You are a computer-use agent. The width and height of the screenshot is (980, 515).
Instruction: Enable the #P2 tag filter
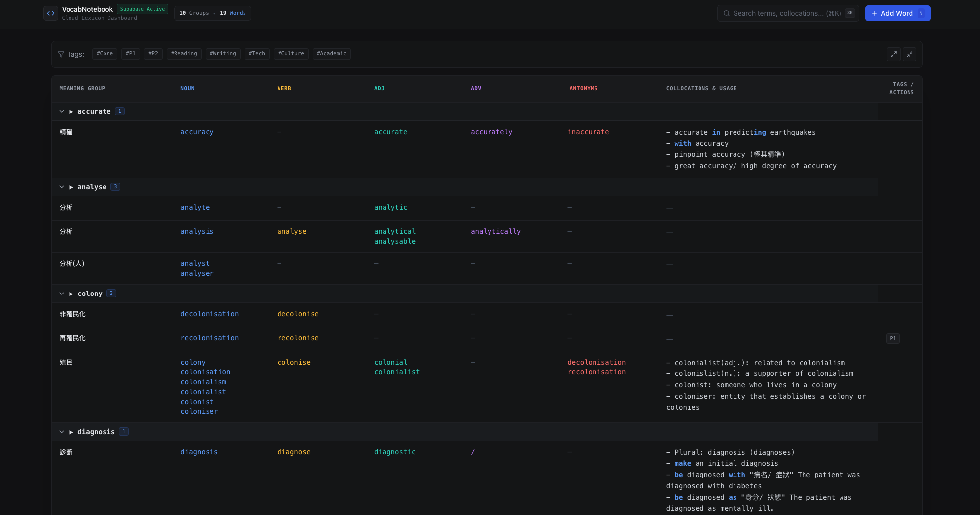coord(153,54)
